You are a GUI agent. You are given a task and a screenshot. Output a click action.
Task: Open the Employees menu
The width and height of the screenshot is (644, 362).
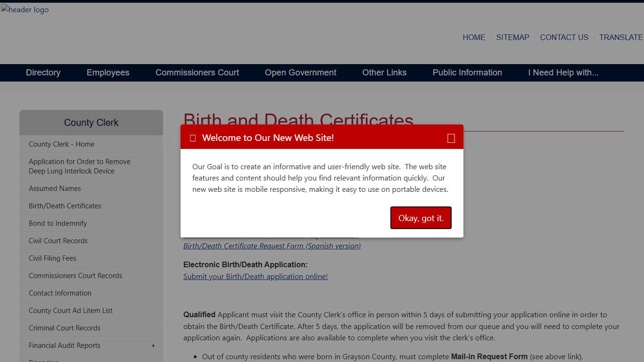coord(108,73)
